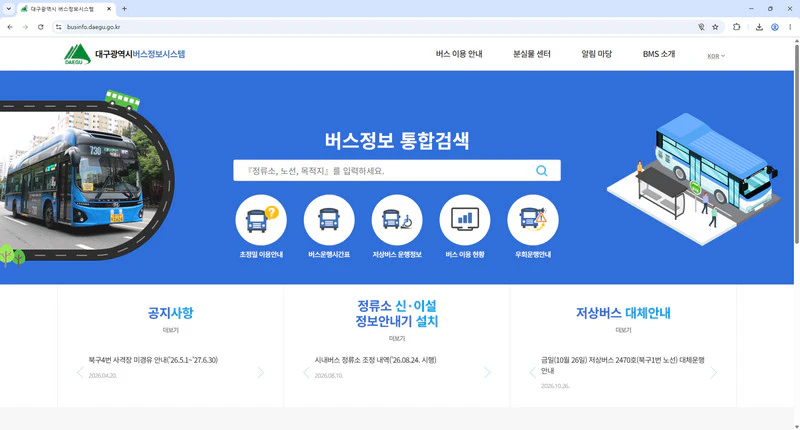The image size is (800, 430).
Task: Show the next 공지사항 notice arrow
Action: (x=261, y=373)
